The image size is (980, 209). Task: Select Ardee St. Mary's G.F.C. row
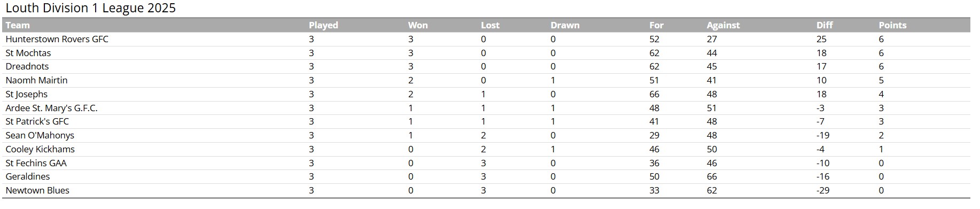click(486, 108)
